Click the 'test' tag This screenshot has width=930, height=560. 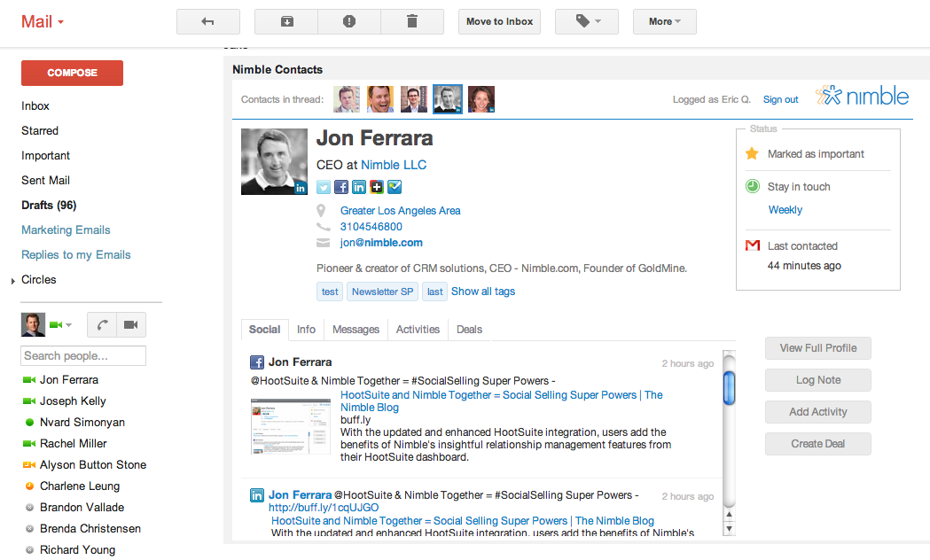click(330, 292)
